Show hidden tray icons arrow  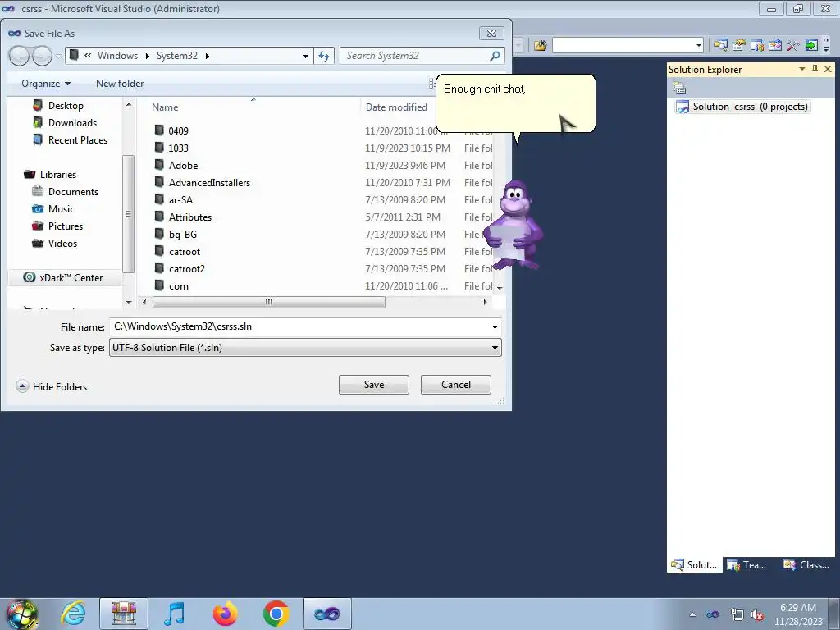[x=692, y=615]
